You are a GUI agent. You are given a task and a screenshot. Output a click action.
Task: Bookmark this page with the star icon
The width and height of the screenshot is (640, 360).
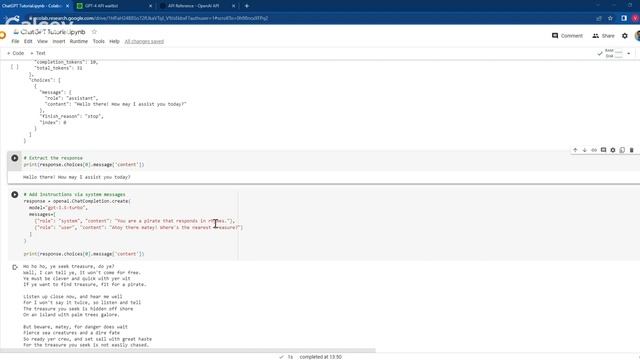(x=610, y=18)
